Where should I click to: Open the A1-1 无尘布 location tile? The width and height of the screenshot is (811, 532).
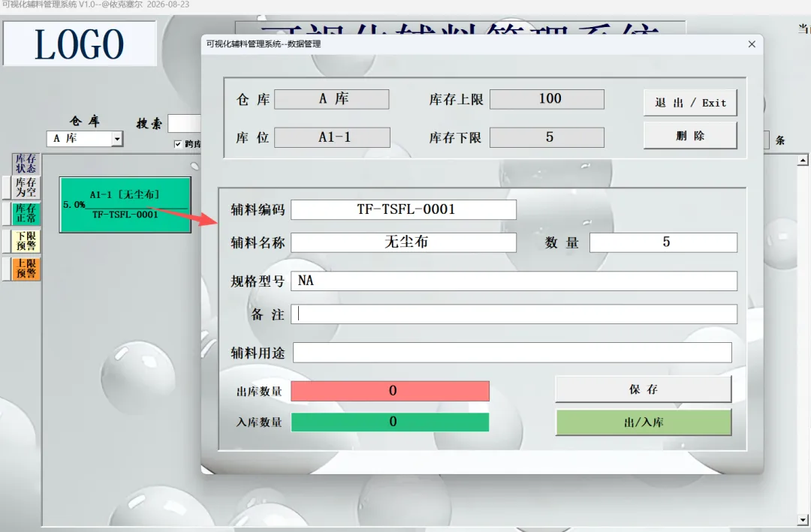point(125,205)
